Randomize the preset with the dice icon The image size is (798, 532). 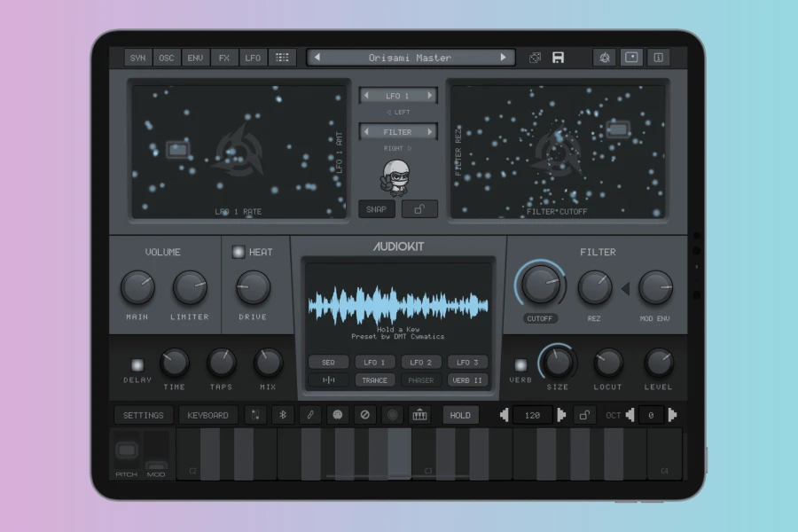[x=535, y=58]
